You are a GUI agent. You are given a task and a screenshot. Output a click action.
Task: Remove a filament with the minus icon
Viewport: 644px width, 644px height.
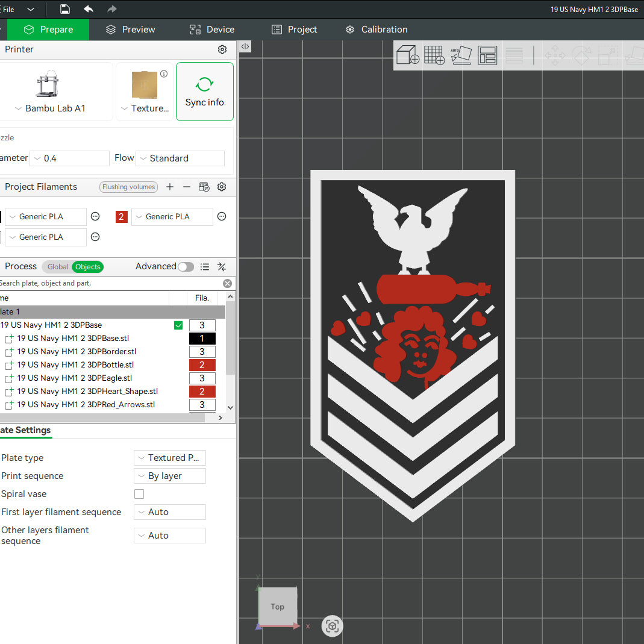(187, 187)
